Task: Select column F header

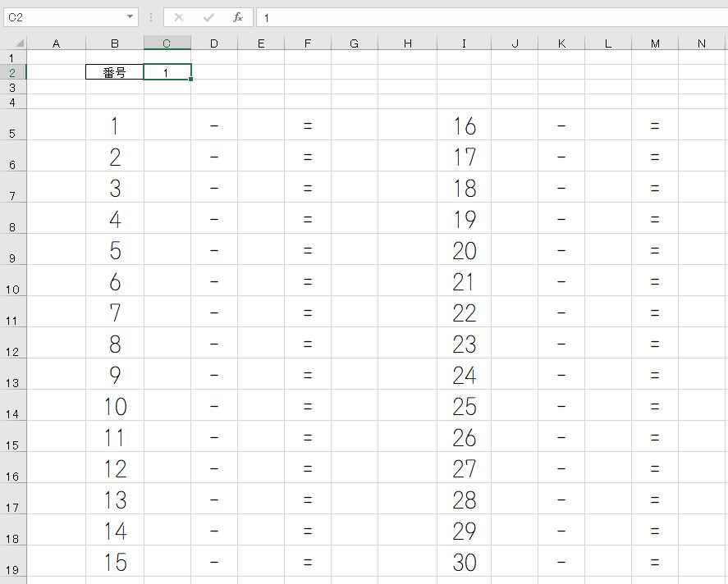Action: 308,43
